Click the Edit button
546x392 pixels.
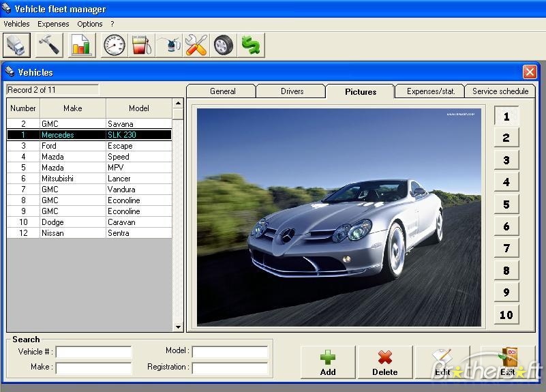[442, 362]
